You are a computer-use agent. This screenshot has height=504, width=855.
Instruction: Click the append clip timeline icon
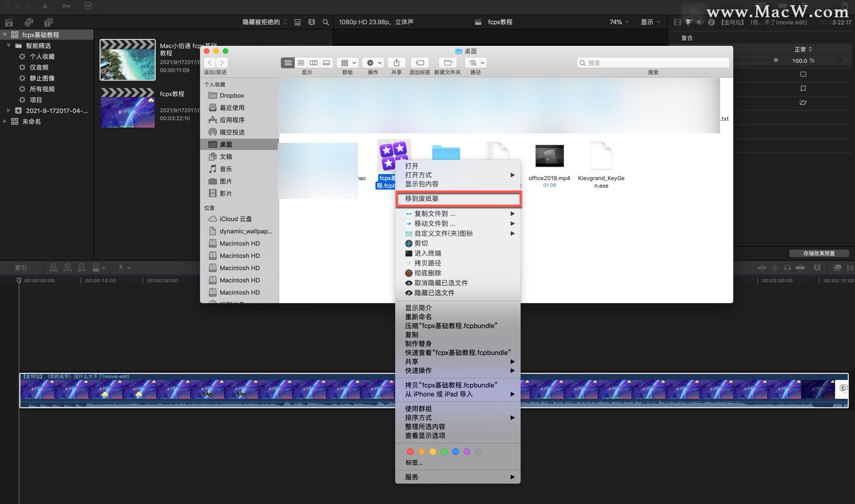pyautogui.click(x=82, y=267)
